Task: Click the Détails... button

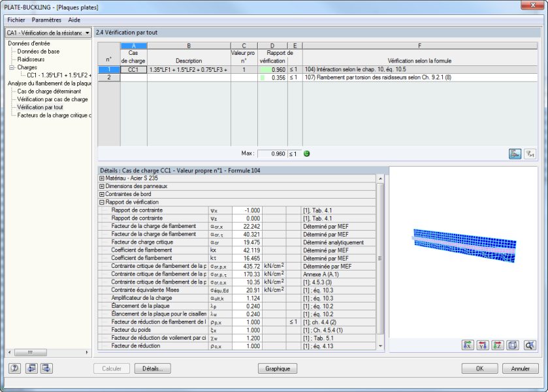Action: (x=152, y=368)
